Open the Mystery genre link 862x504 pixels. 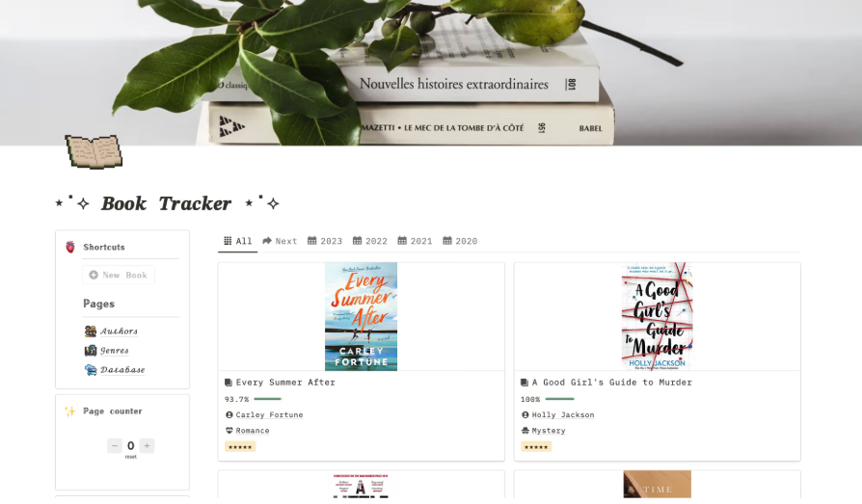(548, 431)
